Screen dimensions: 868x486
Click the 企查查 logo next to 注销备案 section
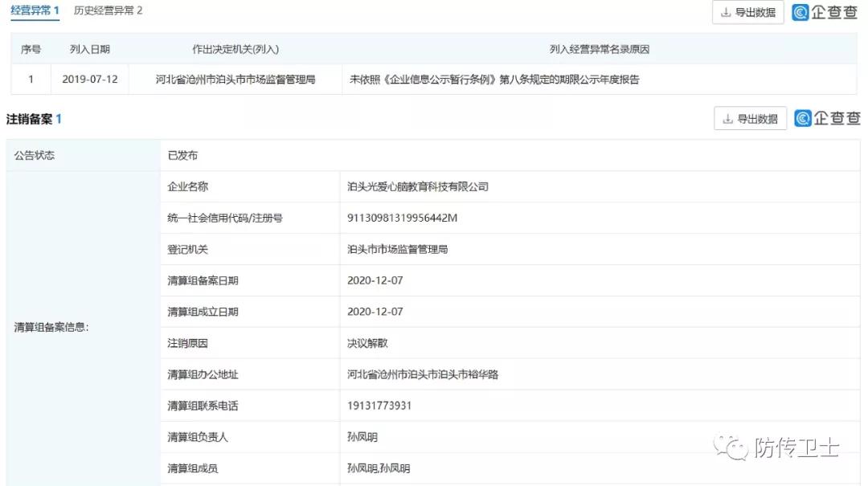826,118
